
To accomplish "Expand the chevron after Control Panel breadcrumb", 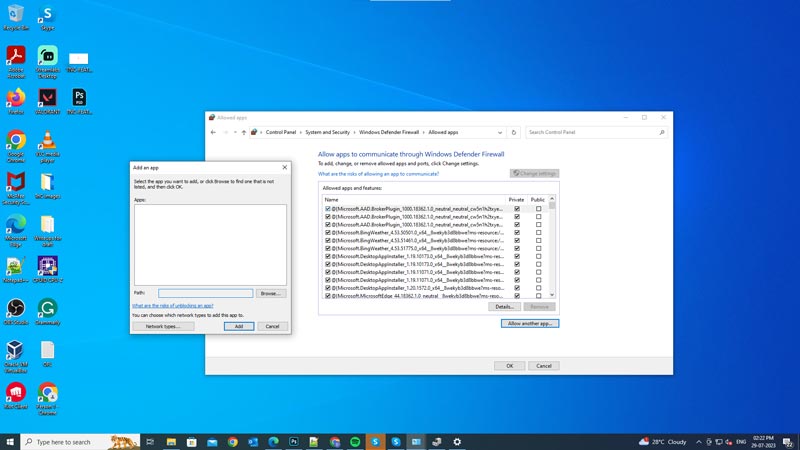I will pos(301,132).
